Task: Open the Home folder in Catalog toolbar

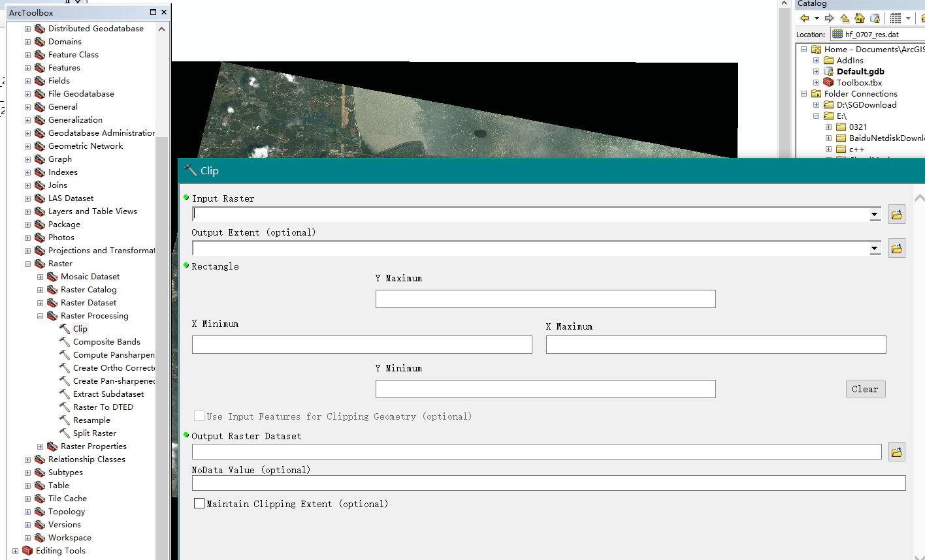Action: [x=860, y=18]
